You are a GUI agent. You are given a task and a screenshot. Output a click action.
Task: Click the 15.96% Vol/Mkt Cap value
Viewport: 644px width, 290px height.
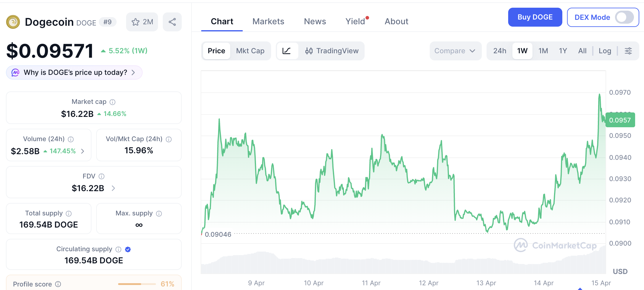point(139,151)
